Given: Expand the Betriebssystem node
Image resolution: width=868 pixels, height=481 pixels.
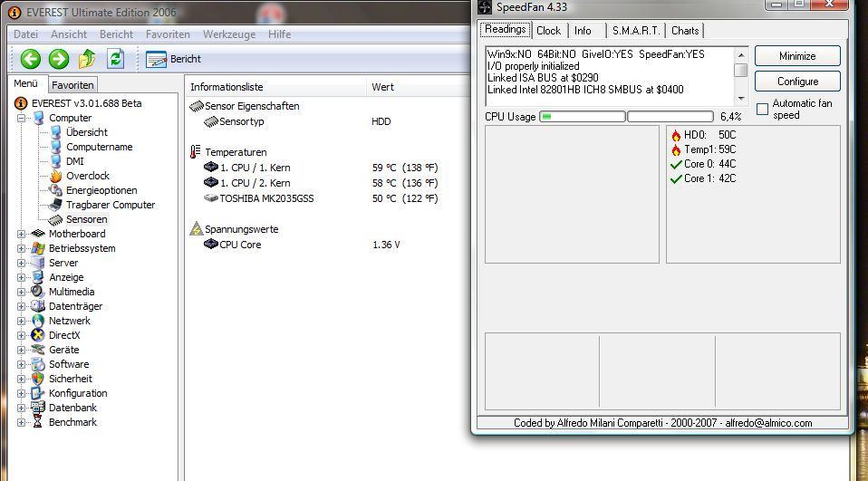Looking at the screenshot, I should (x=21, y=248).
